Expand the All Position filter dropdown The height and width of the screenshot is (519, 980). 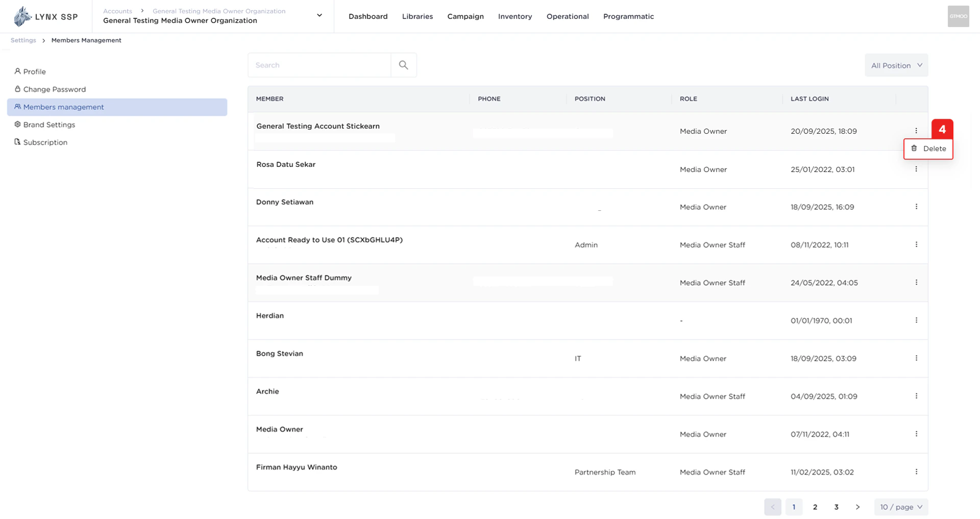point(896,65)
